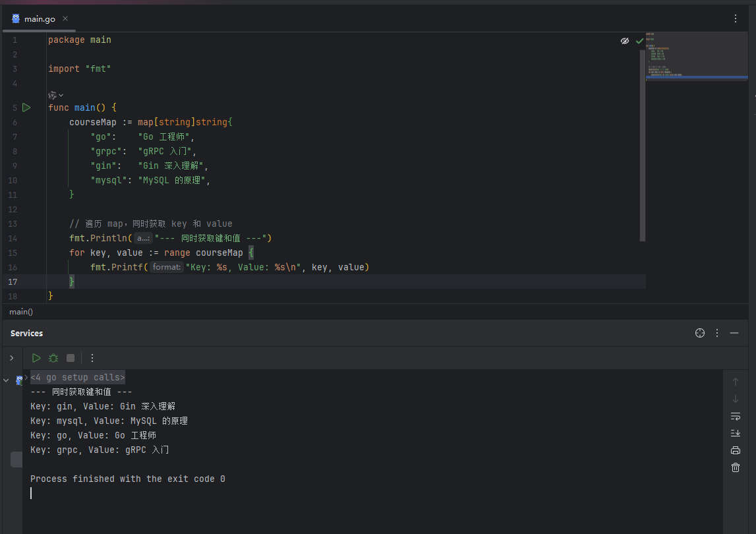This screenshot has width=756, height=534.
Task: Collapse the Go service node
Action: (x=6, y=380)
